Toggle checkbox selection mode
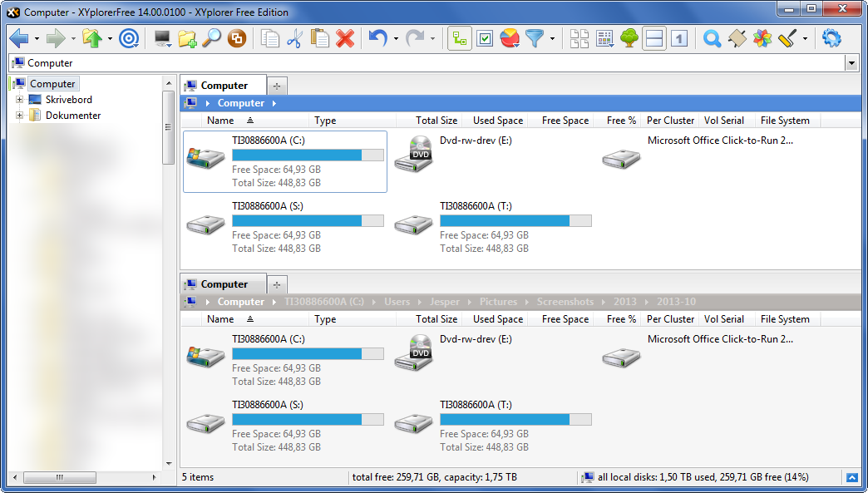 pyautogui.click(x=484, y=38)
